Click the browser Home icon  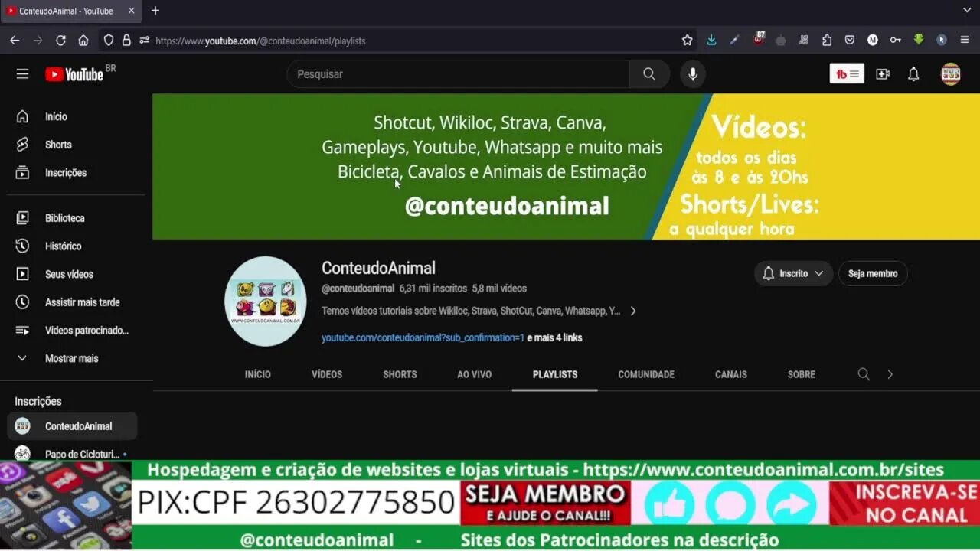coord(83,41)
